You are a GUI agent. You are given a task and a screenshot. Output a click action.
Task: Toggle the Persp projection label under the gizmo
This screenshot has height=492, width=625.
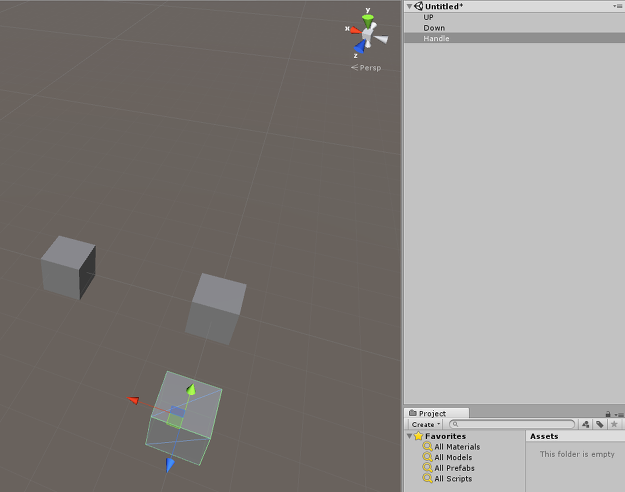(x=366, y=68)
